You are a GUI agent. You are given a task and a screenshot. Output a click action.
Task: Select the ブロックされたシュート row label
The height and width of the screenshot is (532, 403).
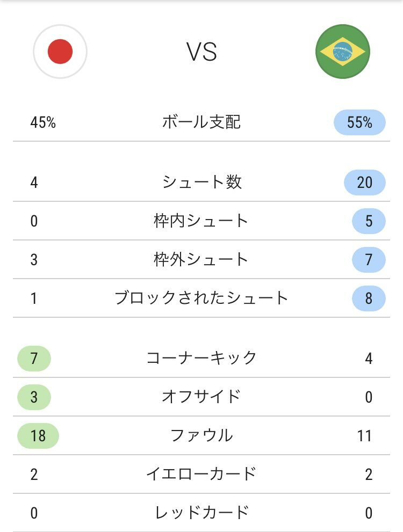(201, 298)
